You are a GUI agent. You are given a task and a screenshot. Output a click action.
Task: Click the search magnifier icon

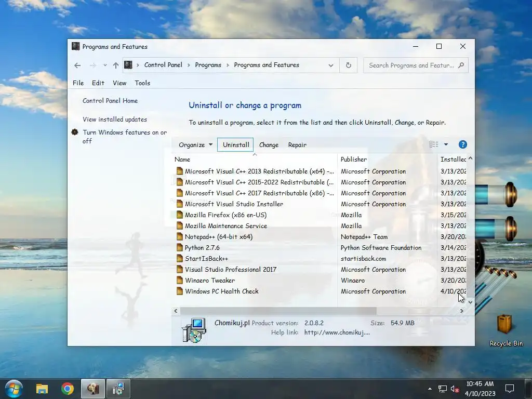pos(461,65)
